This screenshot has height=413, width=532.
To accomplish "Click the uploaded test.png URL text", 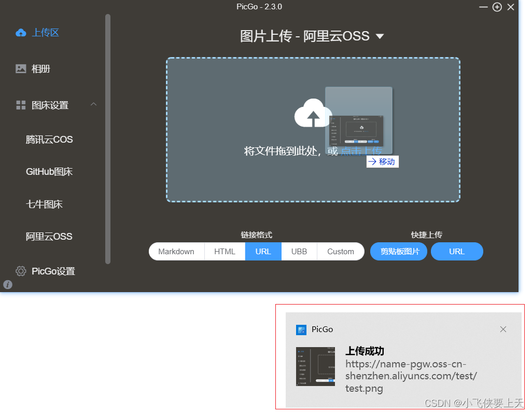I will (x=411, y=376).
